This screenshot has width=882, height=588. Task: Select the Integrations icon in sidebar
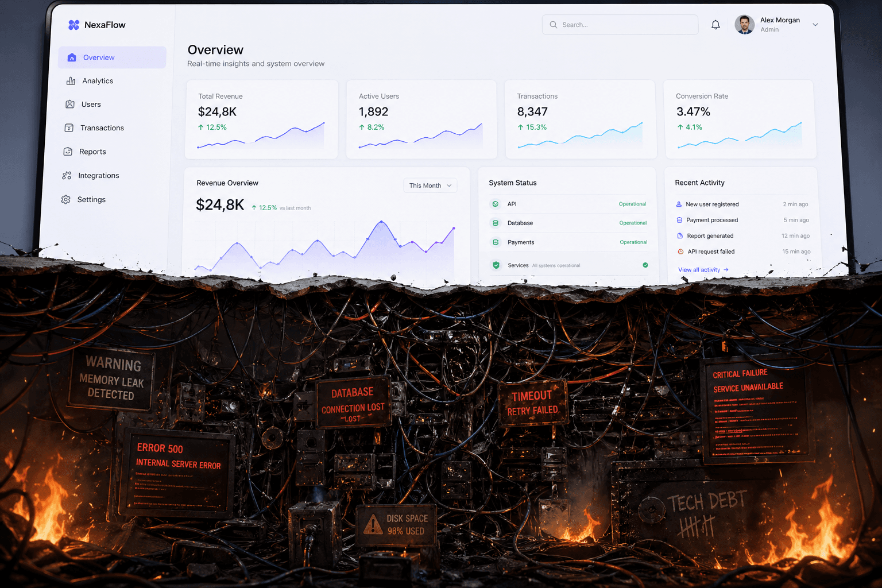(67, 176)
